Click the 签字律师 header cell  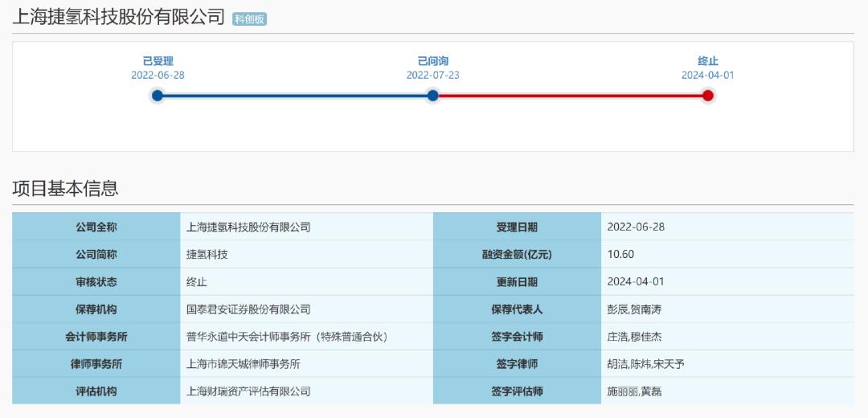[517, 364]
